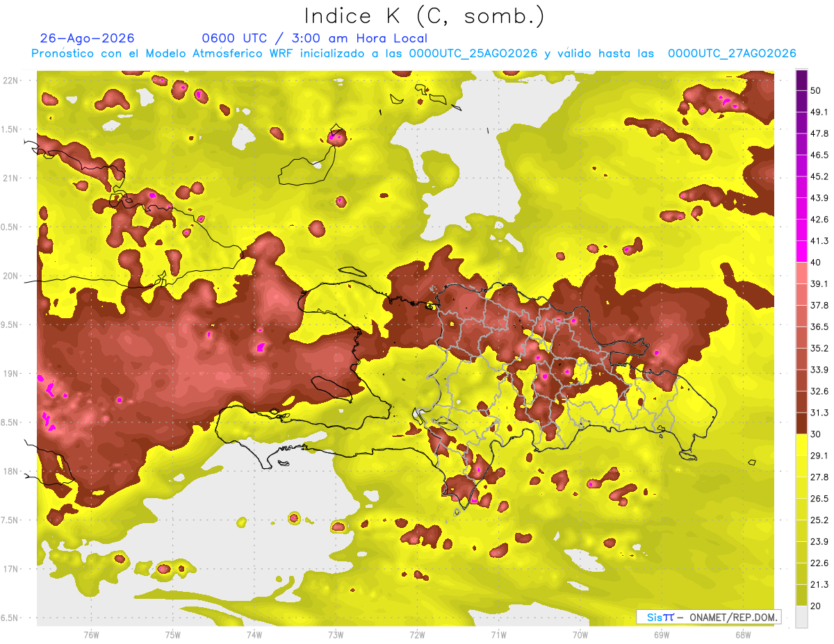Click the colorbar value 47.8
This screenshot has width=834, height=644.
tap(819, 133)
